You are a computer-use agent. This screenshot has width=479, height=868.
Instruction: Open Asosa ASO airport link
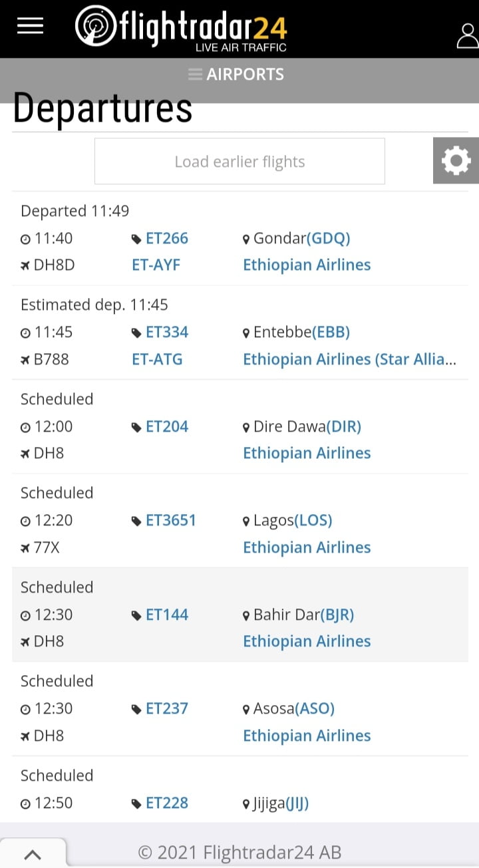click(317, 708)
